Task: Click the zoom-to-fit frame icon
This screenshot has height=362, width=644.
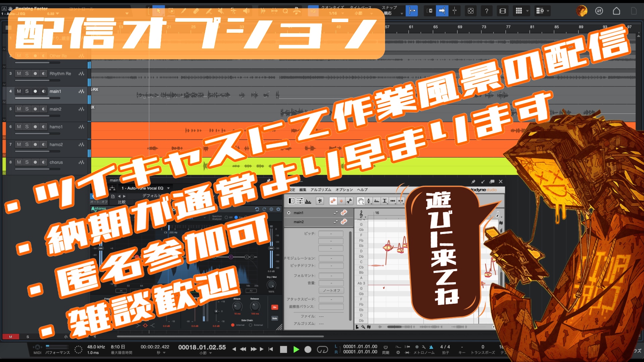Action: (471, 11)
